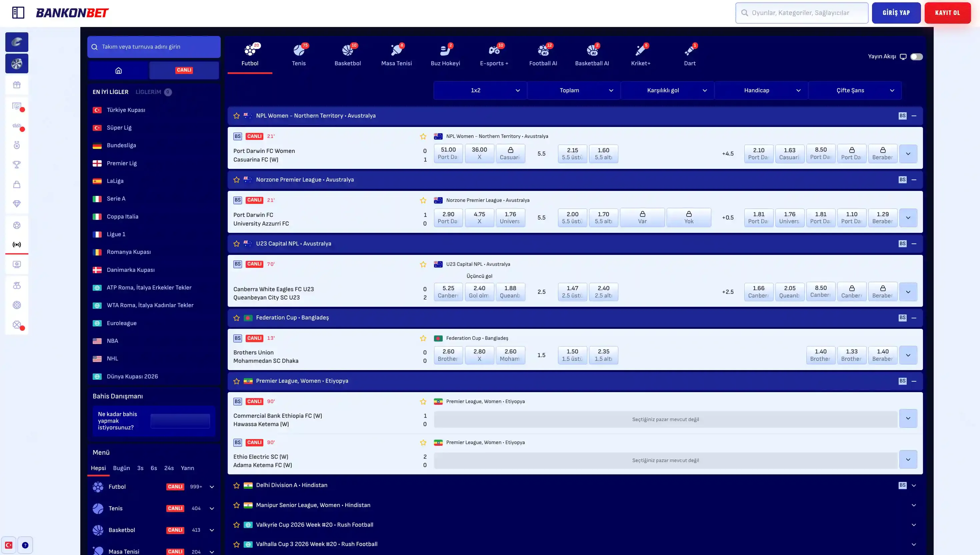Open the gift box promotions sidebar icon

coord(17,85)
